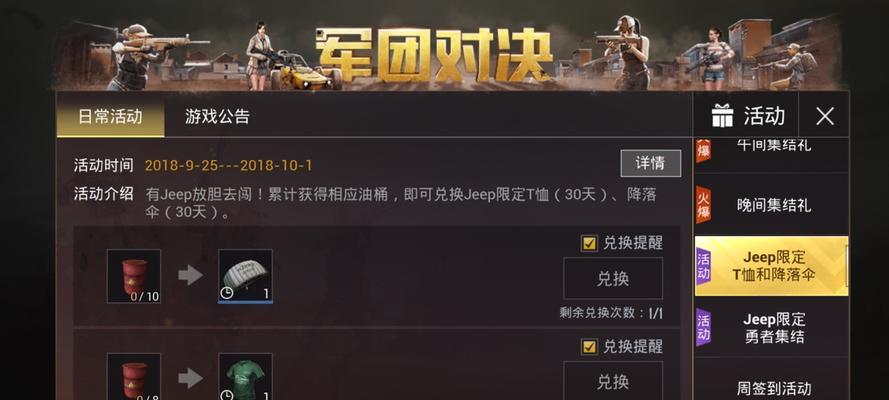Image resolution: width=889 pixels, height=400 pixels.
Task: Toggle 兑换提醒 checkbox for the T-shirt reward
Action: tap(589, 347)
